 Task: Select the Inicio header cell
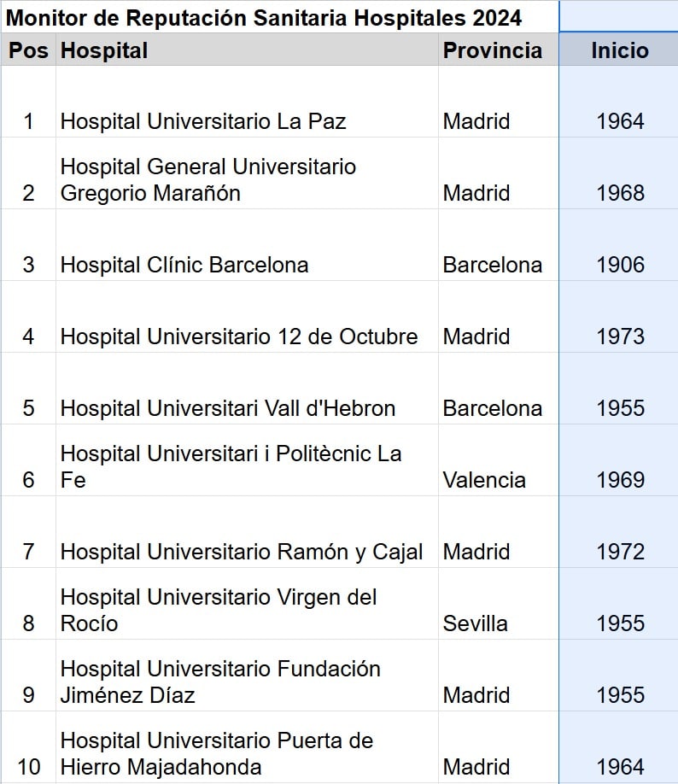click(x=619, y=50)
